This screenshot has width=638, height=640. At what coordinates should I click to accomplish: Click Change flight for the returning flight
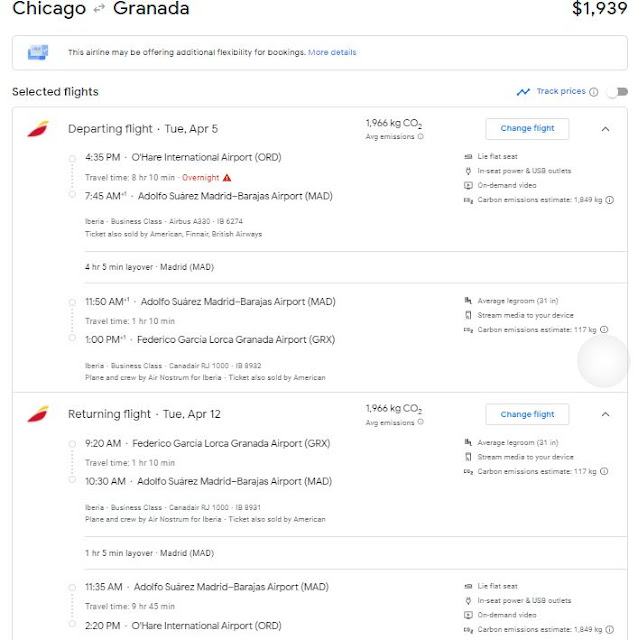click(527, 414)
